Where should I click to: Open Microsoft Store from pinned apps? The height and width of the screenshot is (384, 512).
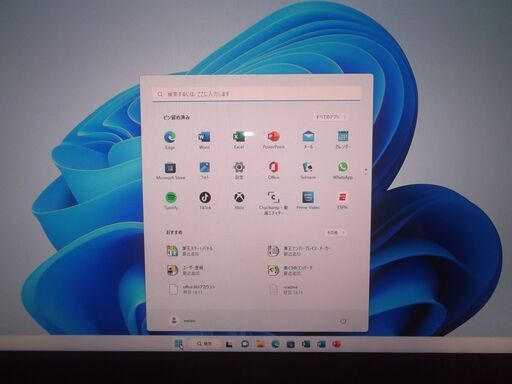pyautogui.click(x=170, y=167)
